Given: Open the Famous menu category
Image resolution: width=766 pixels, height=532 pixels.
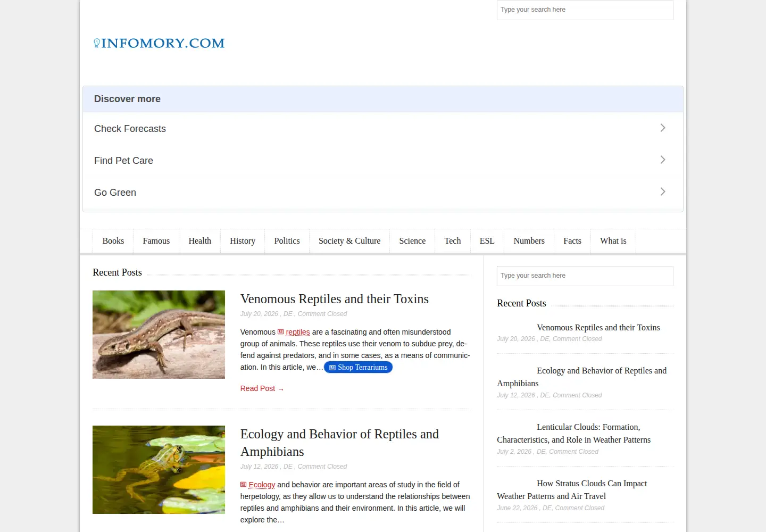Looking at the screenshot, I should click(x=156, y=241).
